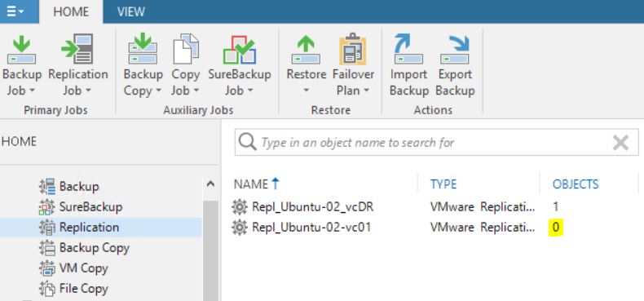Image resolution: width=644 pixels, height=301 pixels.
Task: Click the Backup Job ribbon icon
Action: pos(21,49)
